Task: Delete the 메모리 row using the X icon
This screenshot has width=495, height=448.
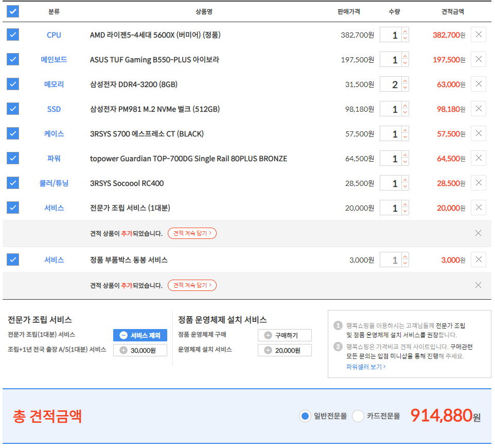Action: [478, 84]
